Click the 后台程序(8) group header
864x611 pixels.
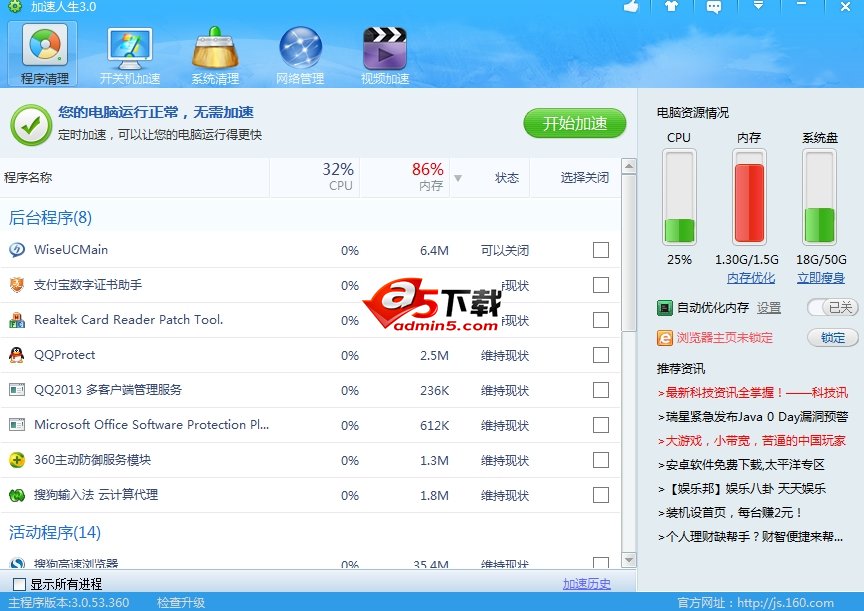pos(50,218)
